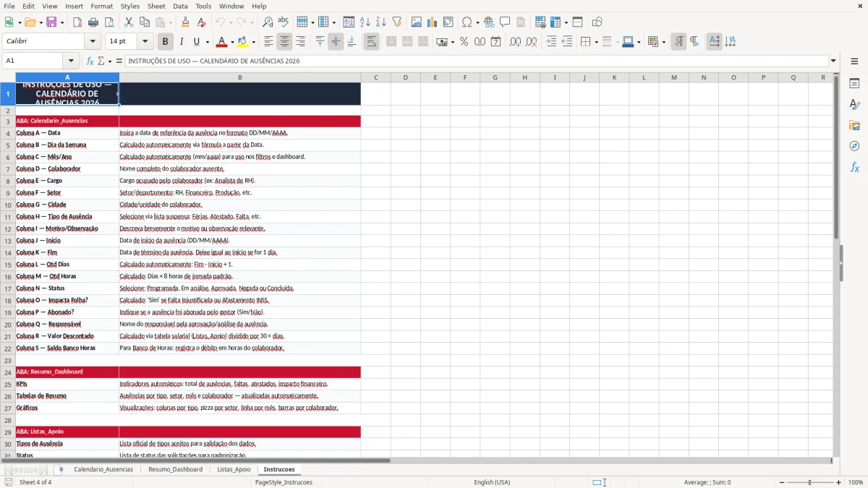The width and height of the screenshot is (868, 488).
Task: Clone formatting with the paintbrush icon
Action: (x=185, y=22)
